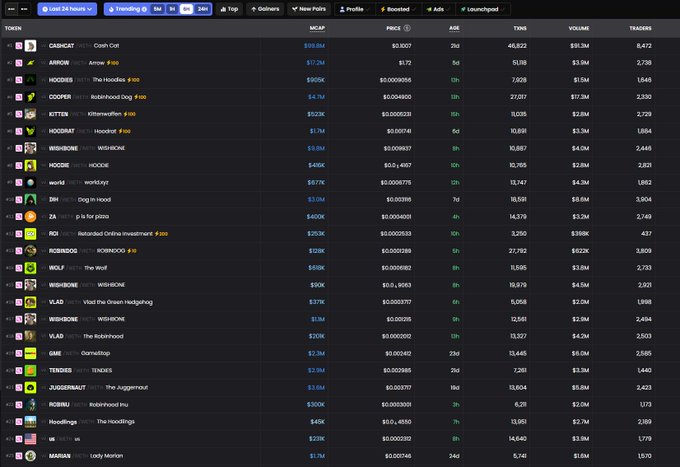
Task: Click the $3.8M volume value for WOLF
Action: click(x=580, y=268)
